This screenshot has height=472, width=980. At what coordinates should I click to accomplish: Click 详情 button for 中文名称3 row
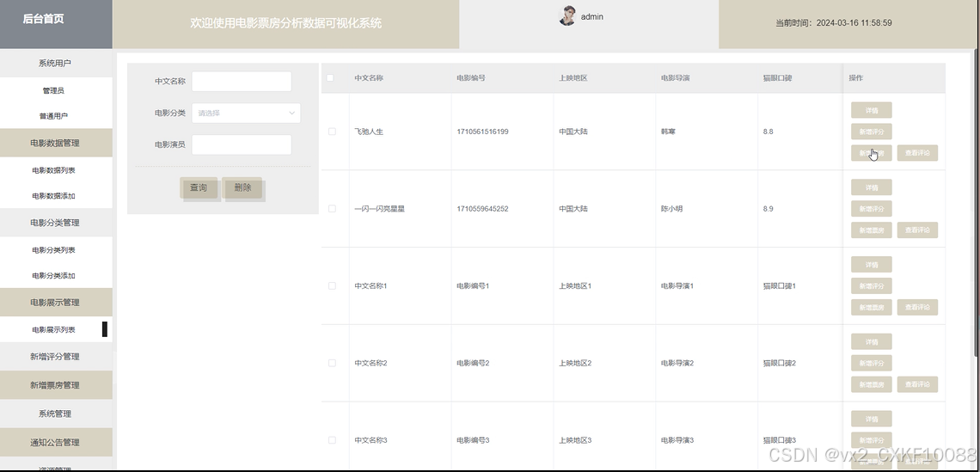[871, 419]
